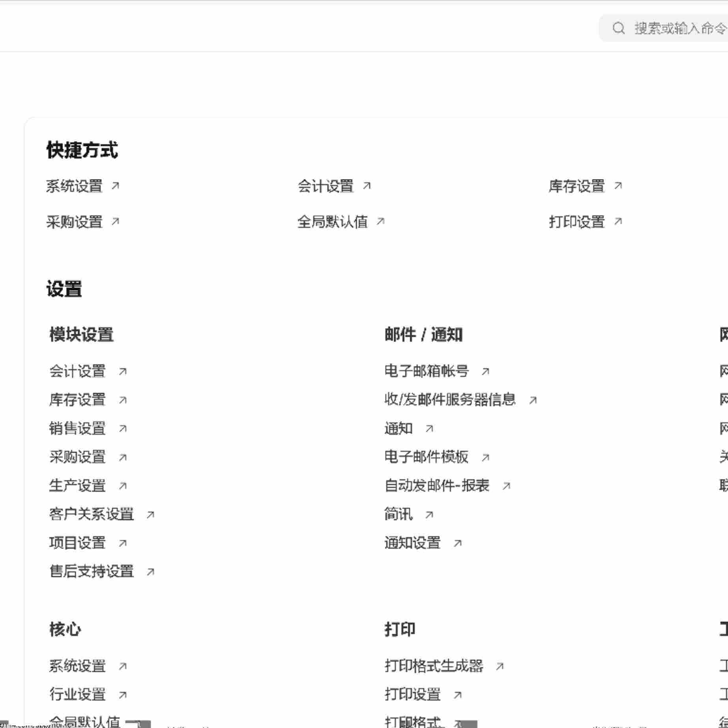Click the arrow icon next to 通知设置
Viewport: 728px width, 728px height.
coord(458,543)
